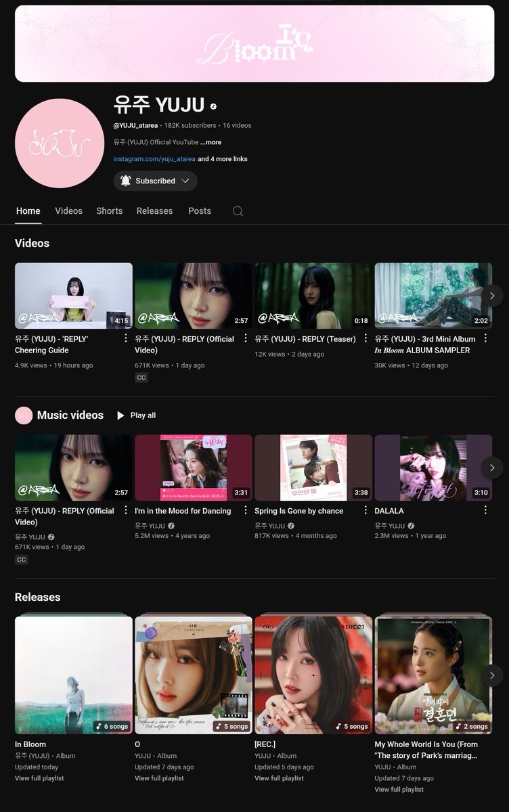
Task: Open the REPLY (Teaser) video thumbnail
Action: tap(313, 296)
